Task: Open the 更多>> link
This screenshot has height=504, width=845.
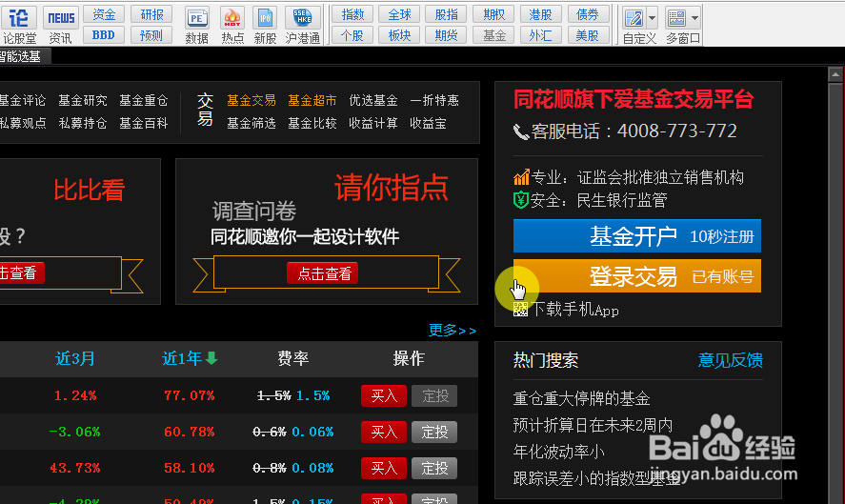Action: [453, 330]
